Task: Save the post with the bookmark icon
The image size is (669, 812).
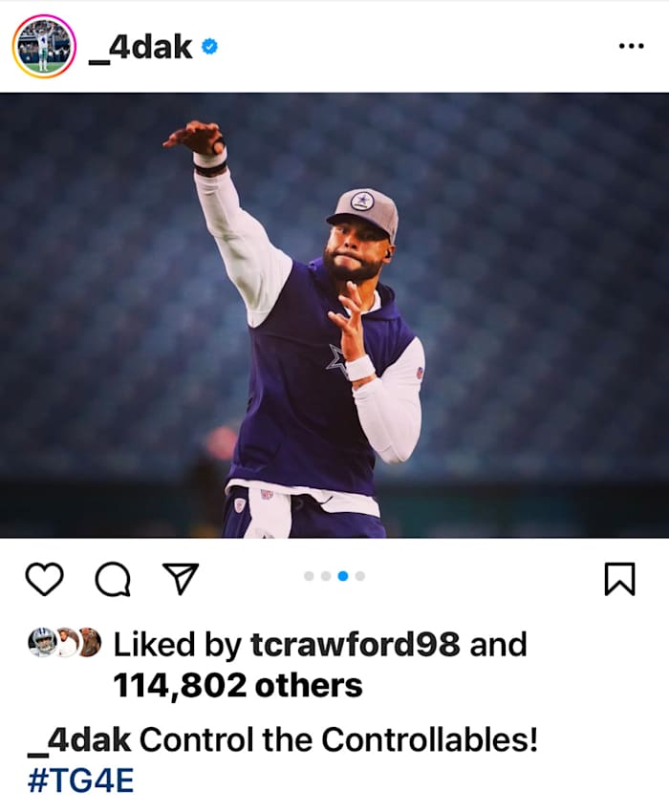Action: [619, 579]
